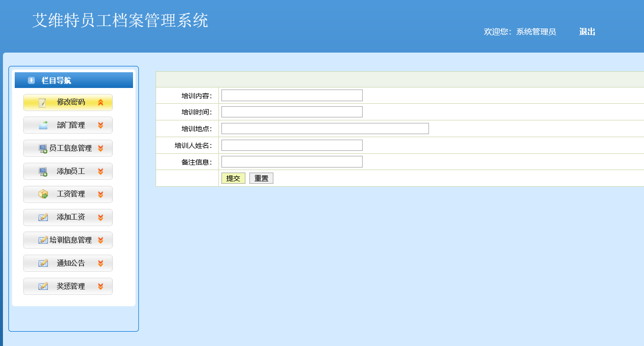Open the 添加工资 menu item
644x346 pixels.
(x=68, y=217)
